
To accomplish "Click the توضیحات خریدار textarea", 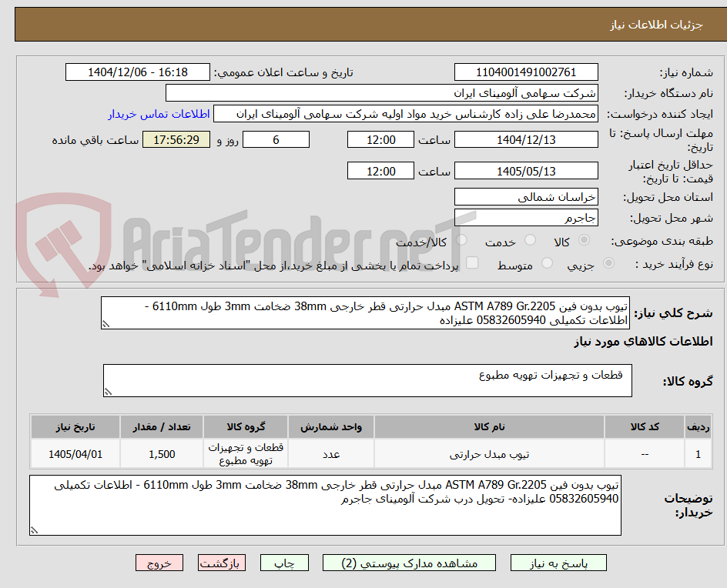I will point(326,505).
